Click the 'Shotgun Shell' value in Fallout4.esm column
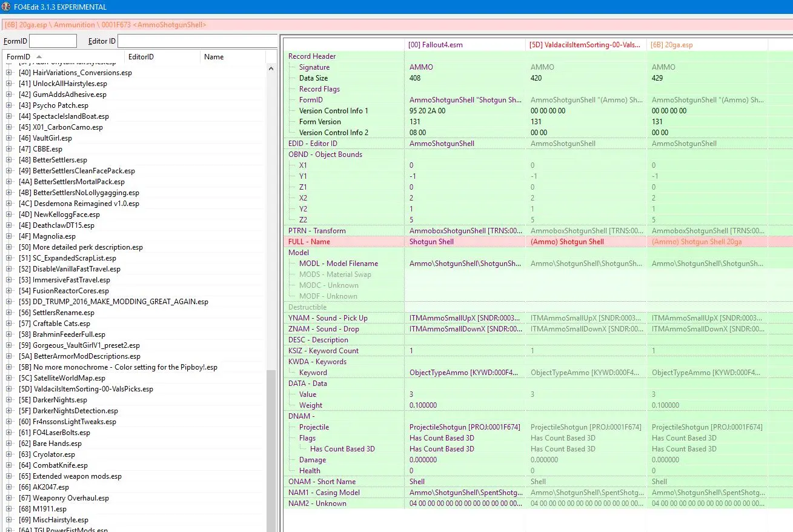Screen dimensions: 793x532 [431, 242]
